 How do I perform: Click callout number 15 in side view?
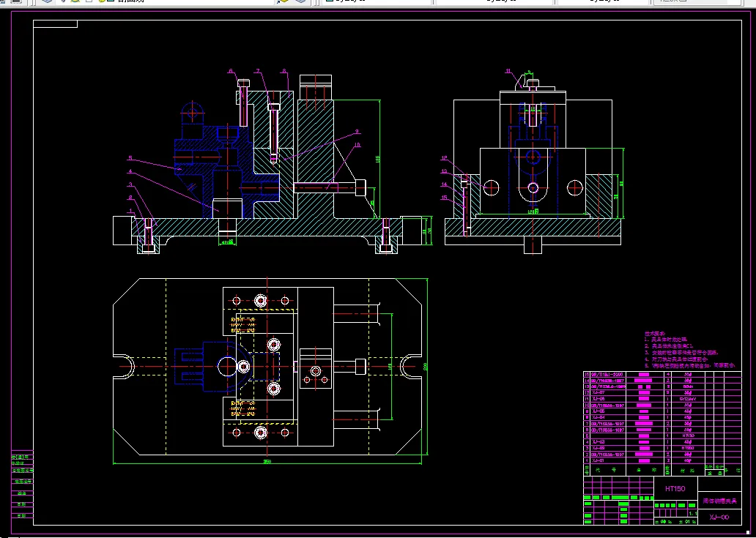[x=444, y=198]
